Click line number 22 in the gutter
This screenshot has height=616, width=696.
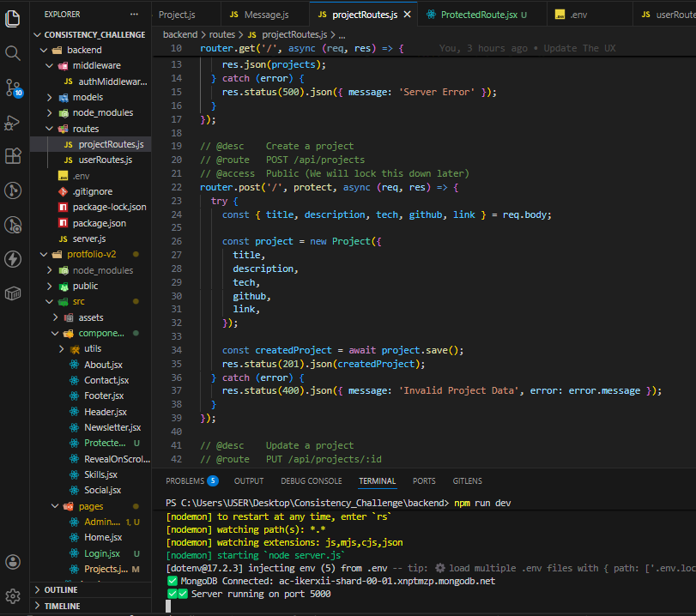tap(176, 187)
